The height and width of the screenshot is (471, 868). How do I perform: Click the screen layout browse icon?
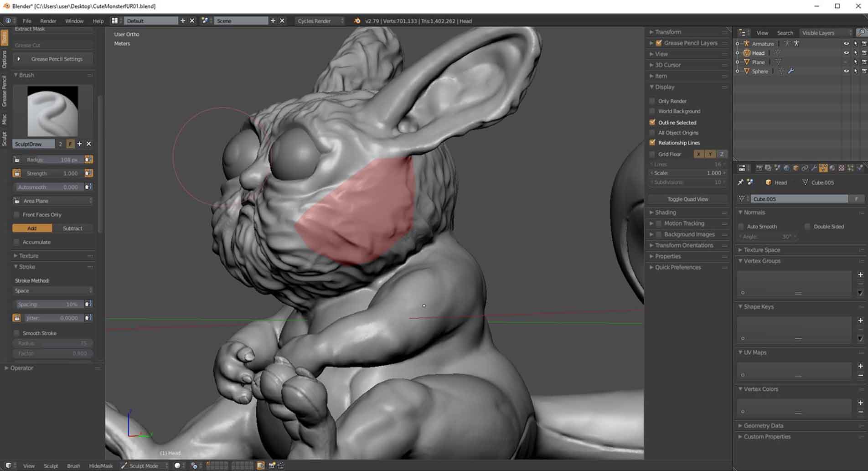tap(115, 21)
